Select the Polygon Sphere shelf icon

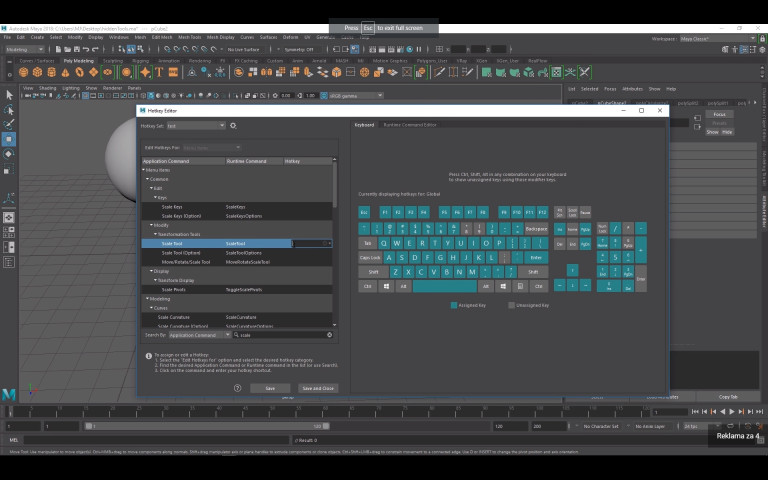pos(23,72)
